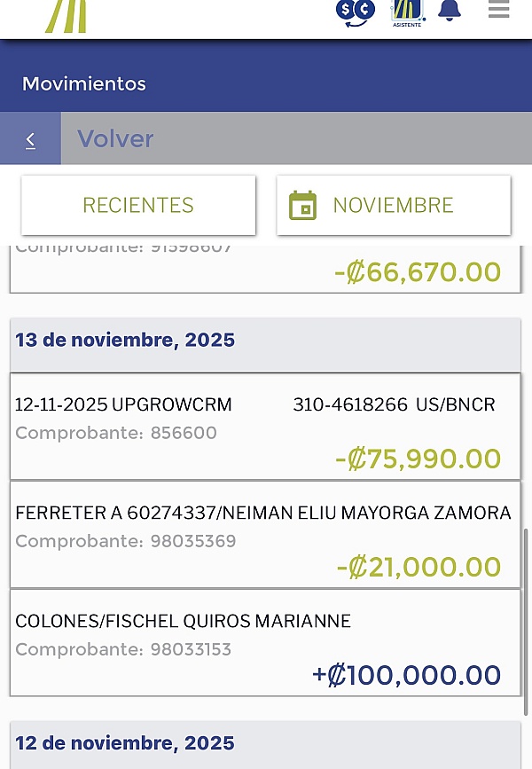The image size is (532, 769).
Task: Tap the calendar icon on the Noviembre button
Action: 303,205
